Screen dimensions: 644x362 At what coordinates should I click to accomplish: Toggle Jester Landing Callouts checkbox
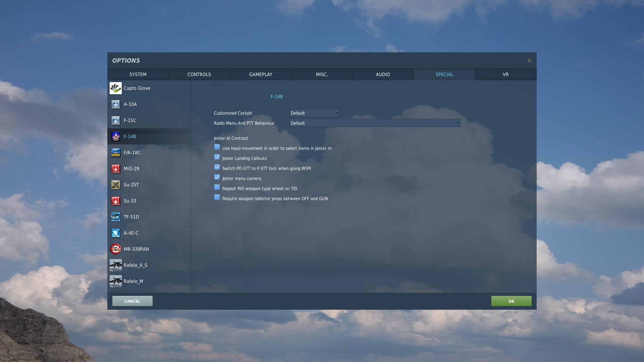click(x=217, y=157)
